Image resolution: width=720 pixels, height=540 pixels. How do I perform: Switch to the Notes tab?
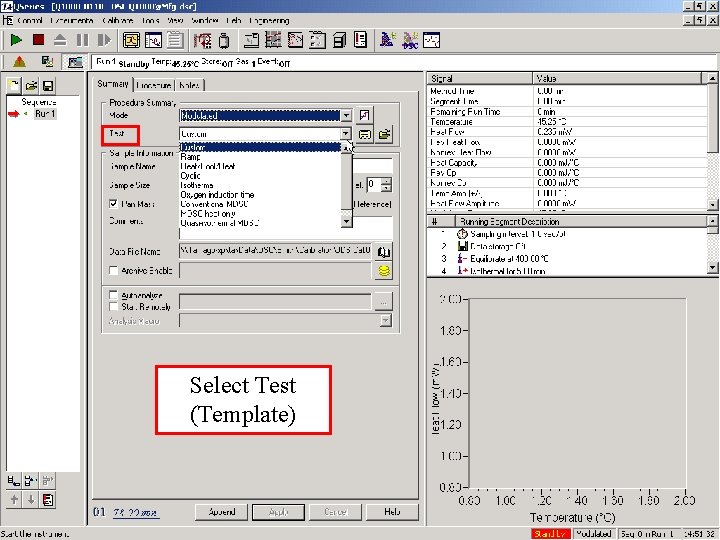[189, 85]
